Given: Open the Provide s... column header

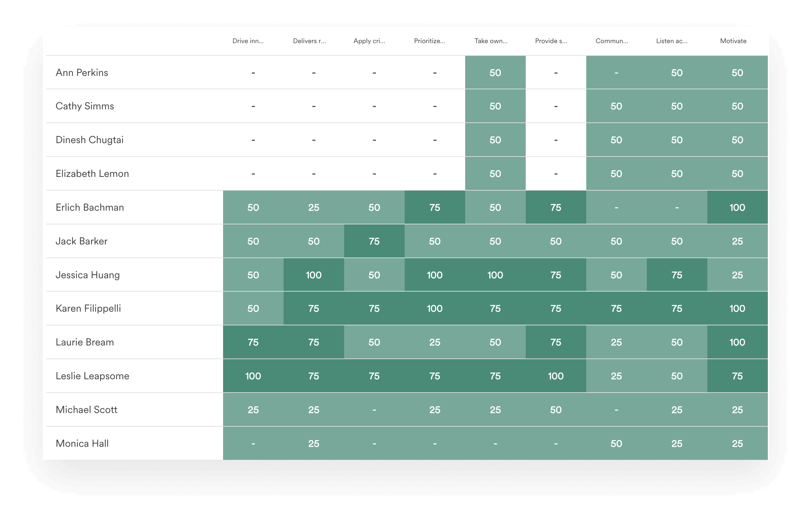Looking at the screenshot, I should tap(551, 41).
